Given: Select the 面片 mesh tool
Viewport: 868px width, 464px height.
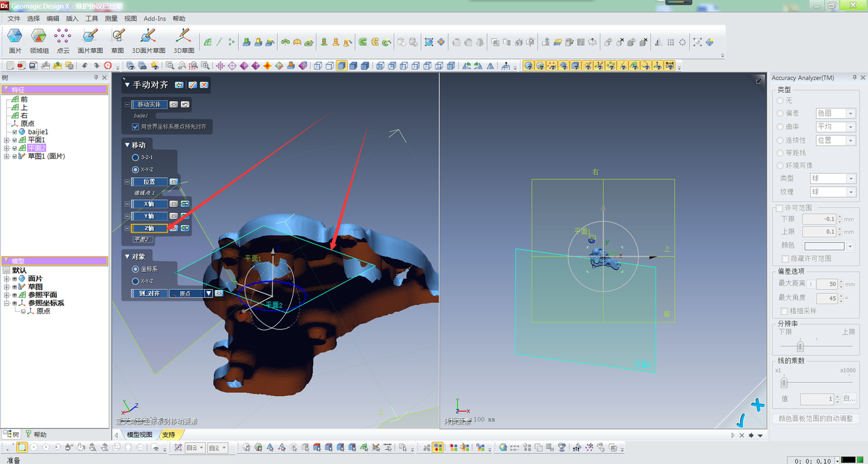Looking at the screenshot, I should coord(15,40).
